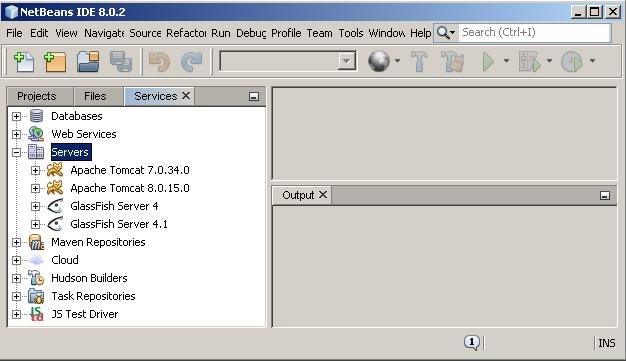Open the Navigate menu
Image resolution: width=626 pixels, height=361 pixels.
[x=104, y=33]
